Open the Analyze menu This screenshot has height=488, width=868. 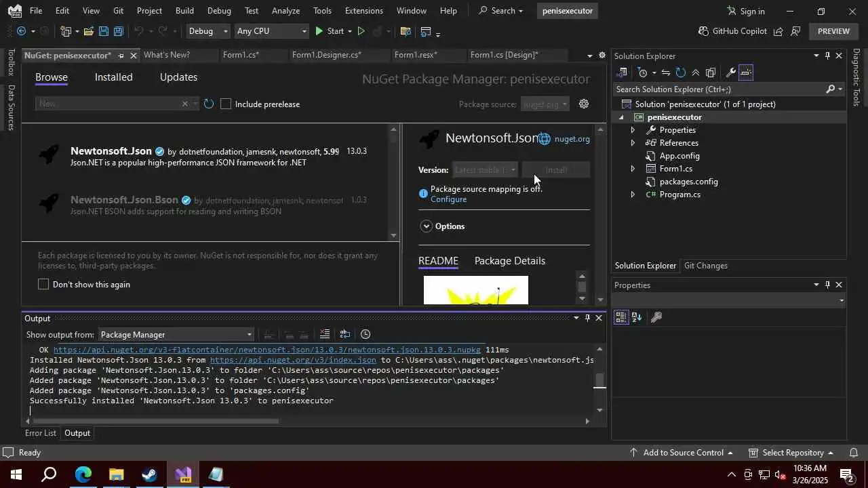(x=285, y=11)
